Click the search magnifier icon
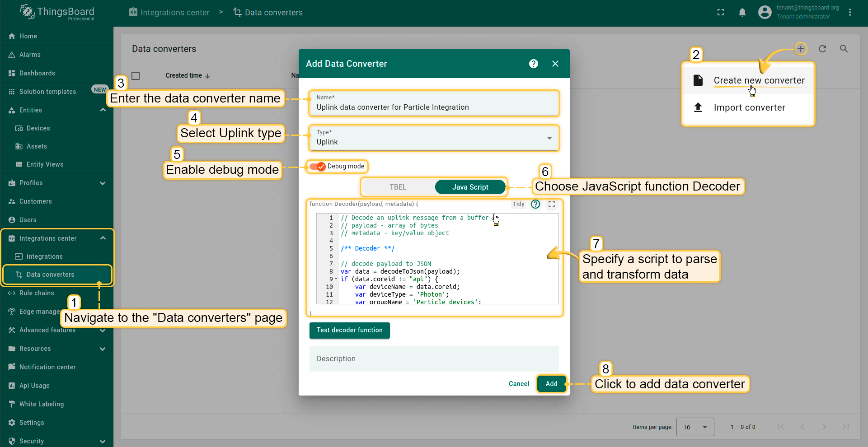Viewport: 868px width, 447px height. [x=844, y=48]
